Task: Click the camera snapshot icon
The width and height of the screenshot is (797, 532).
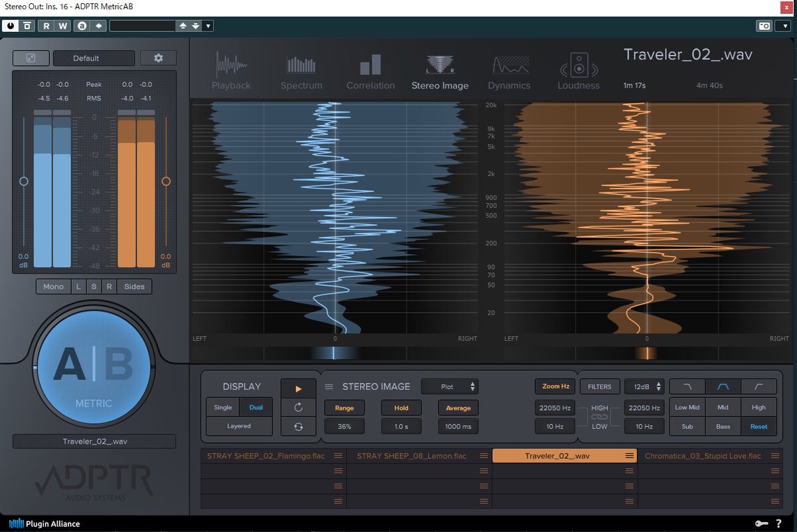Action: (x=764, y=26)
